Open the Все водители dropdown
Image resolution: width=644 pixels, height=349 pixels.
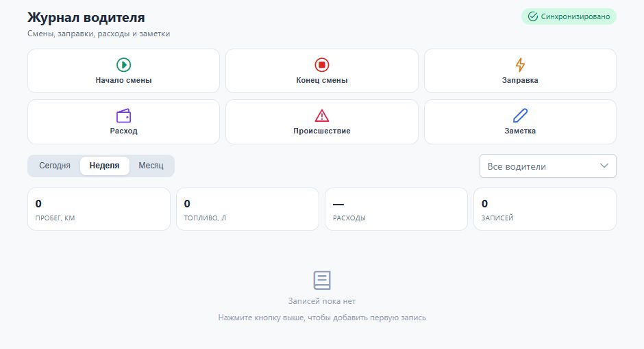548,166
